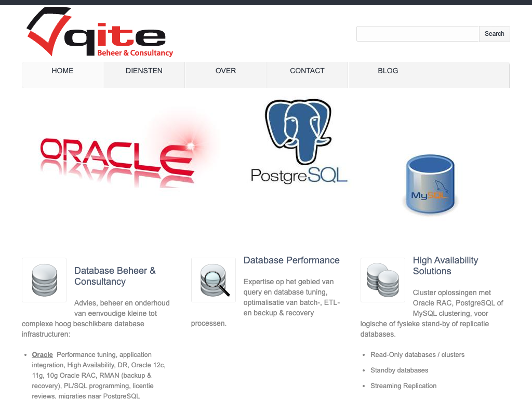Click the magnifying glass database icon
This screenshot has width=532, height=399.
(214, 280)
